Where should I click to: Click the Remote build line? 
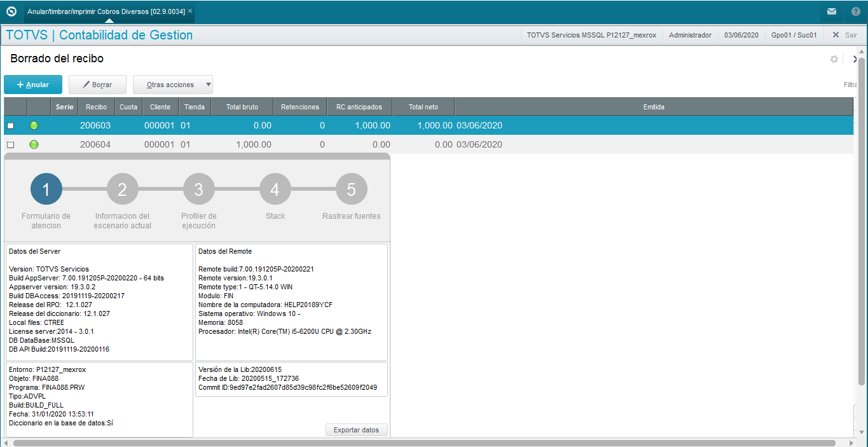256,269
